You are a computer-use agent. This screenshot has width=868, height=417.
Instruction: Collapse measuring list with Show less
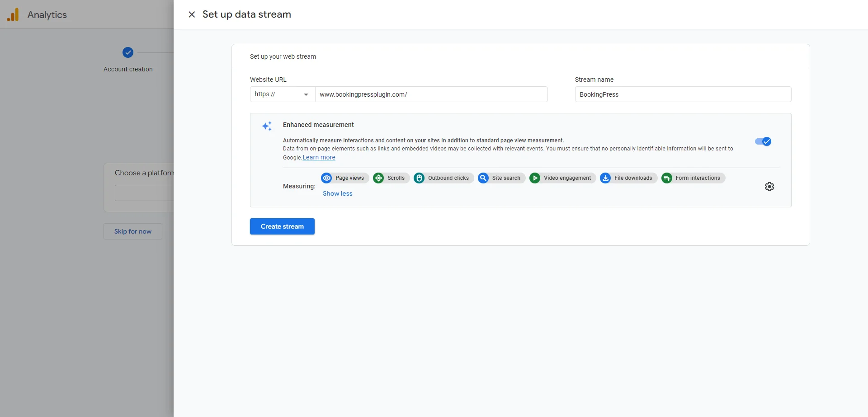(x=337, y=193)
